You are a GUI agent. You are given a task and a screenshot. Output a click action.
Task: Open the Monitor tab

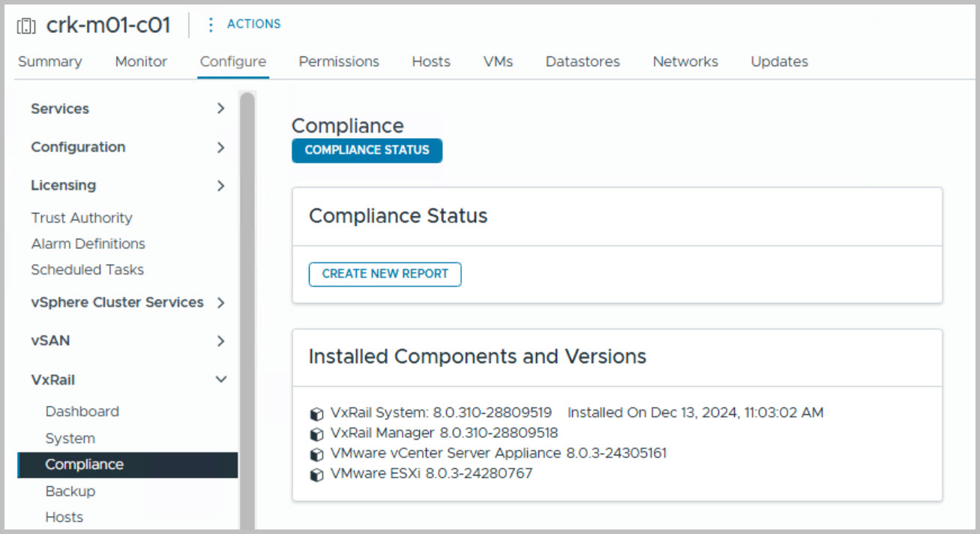141,61
